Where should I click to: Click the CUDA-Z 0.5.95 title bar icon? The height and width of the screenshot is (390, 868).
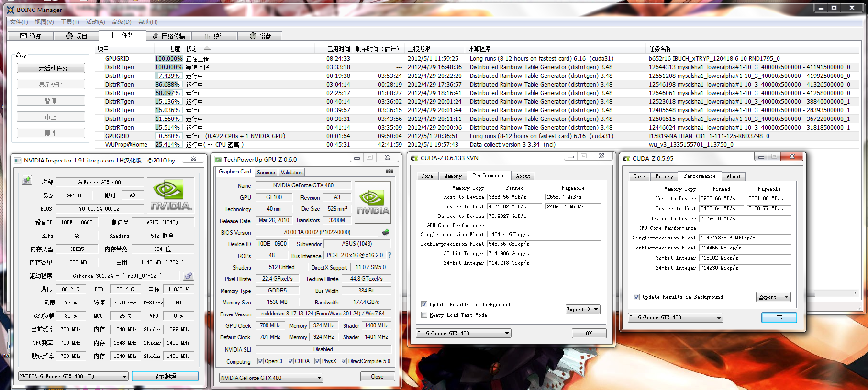[626, 159]
